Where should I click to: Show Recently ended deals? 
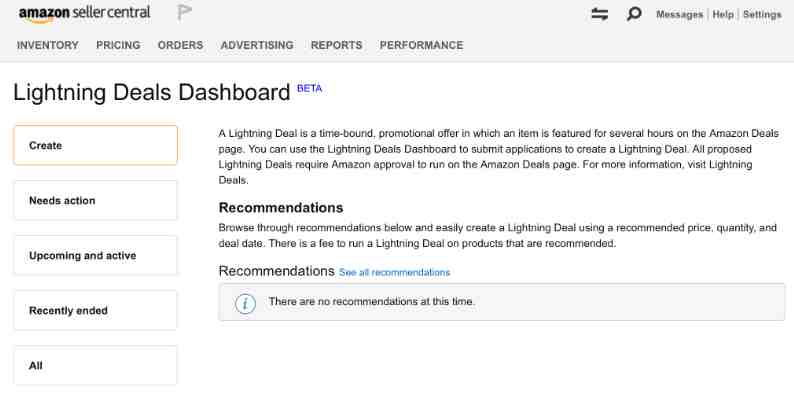click(96, 310)
